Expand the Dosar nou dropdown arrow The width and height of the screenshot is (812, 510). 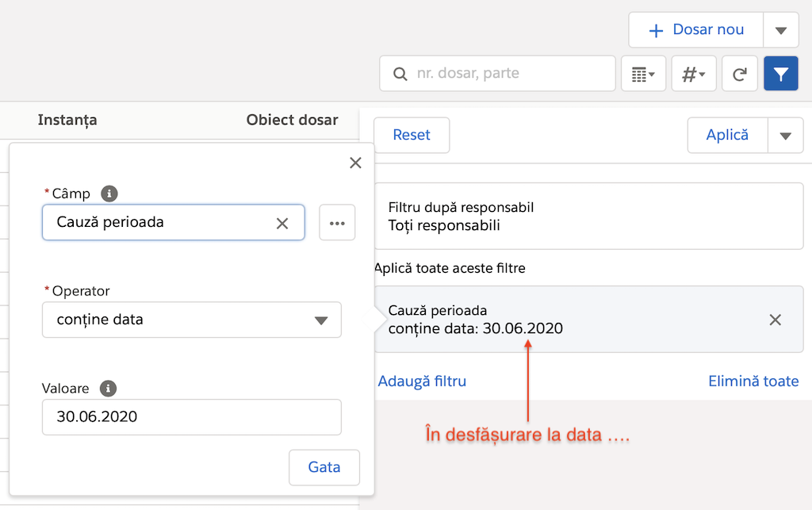click(x=780, y=31)
